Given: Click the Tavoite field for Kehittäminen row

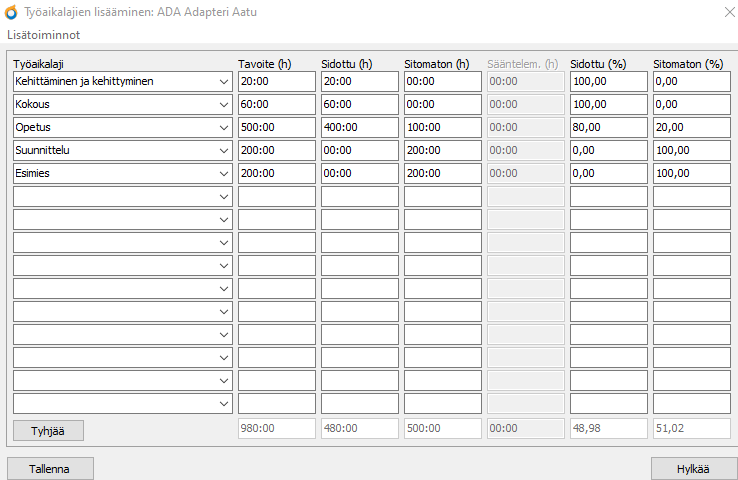Looking at the screenshot, I should [x=276, y=81].
